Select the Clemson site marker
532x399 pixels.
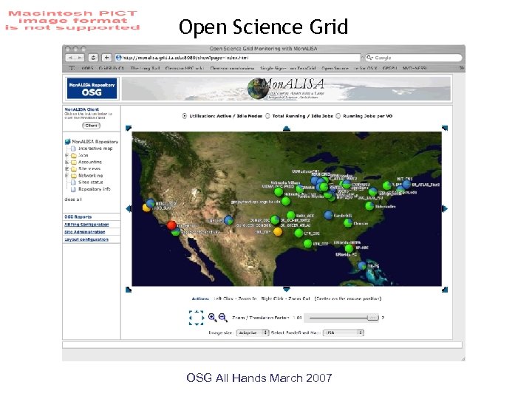(348, 222)
